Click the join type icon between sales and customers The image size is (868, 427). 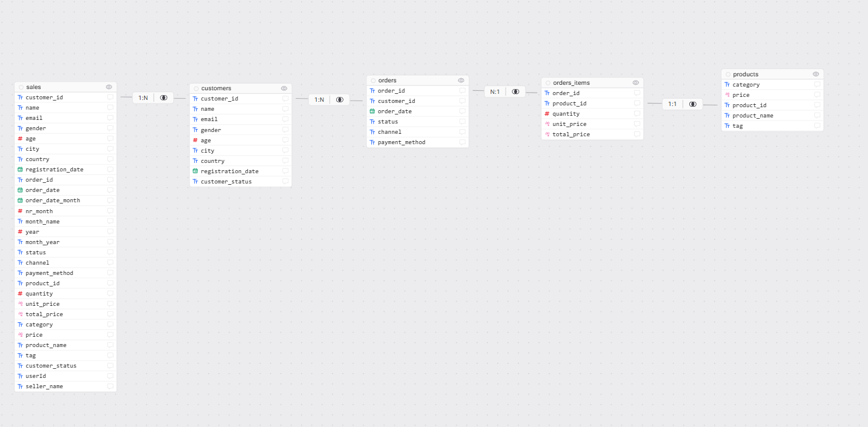164,98
